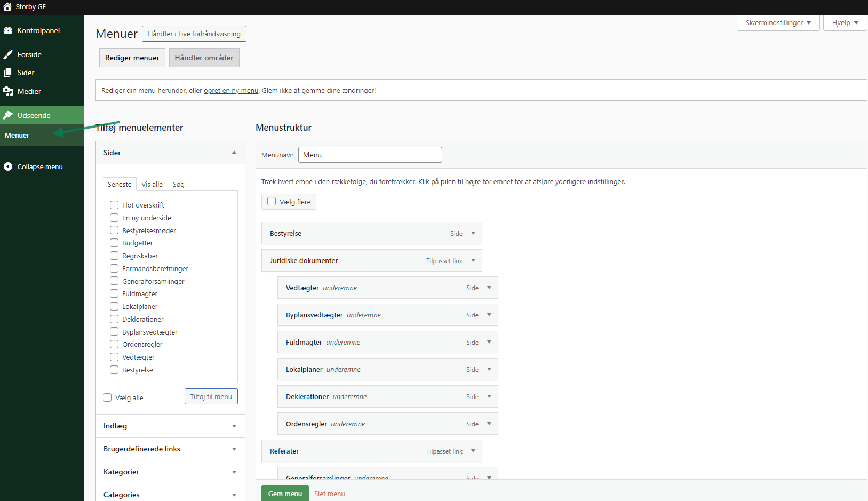The image size is (868, 501).
Task: Expand the Bestyrelse menu item settings
Action: click(x=473, y=233)
